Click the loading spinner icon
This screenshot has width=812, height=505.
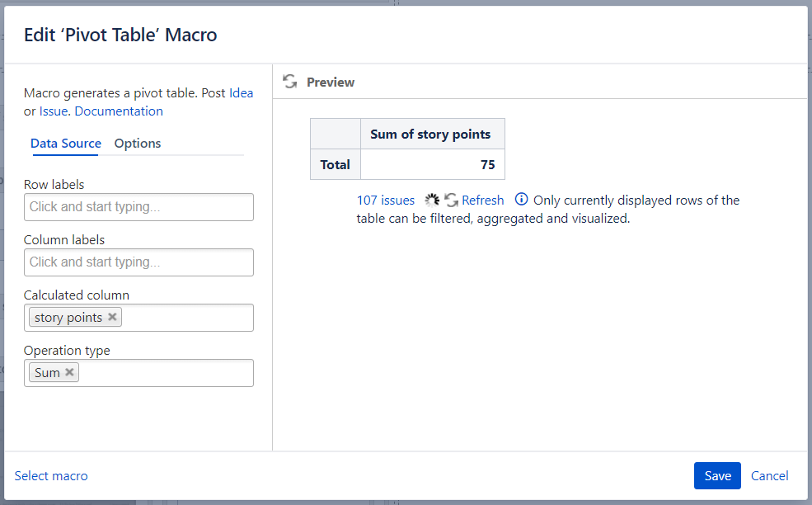432,200
